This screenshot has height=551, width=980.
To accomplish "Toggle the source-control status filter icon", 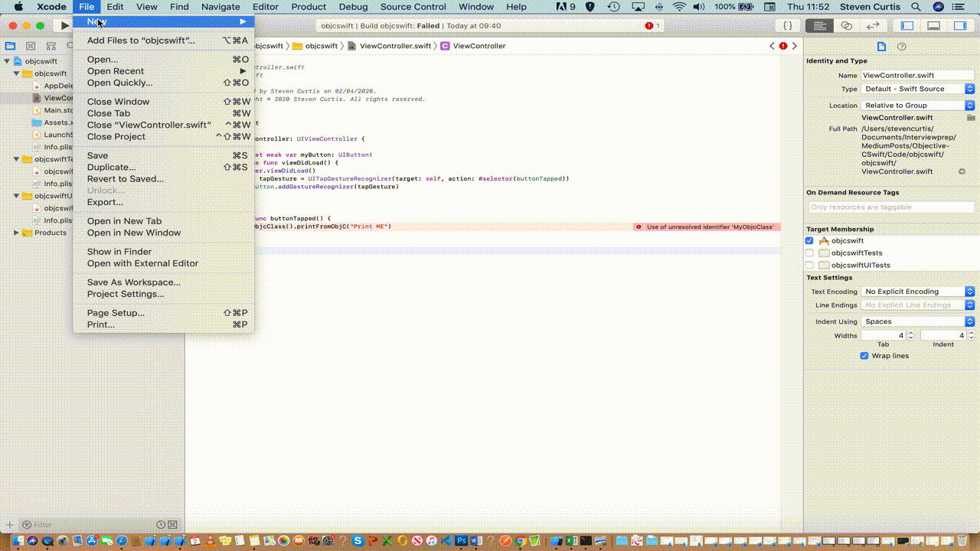I will click(172, 525).
